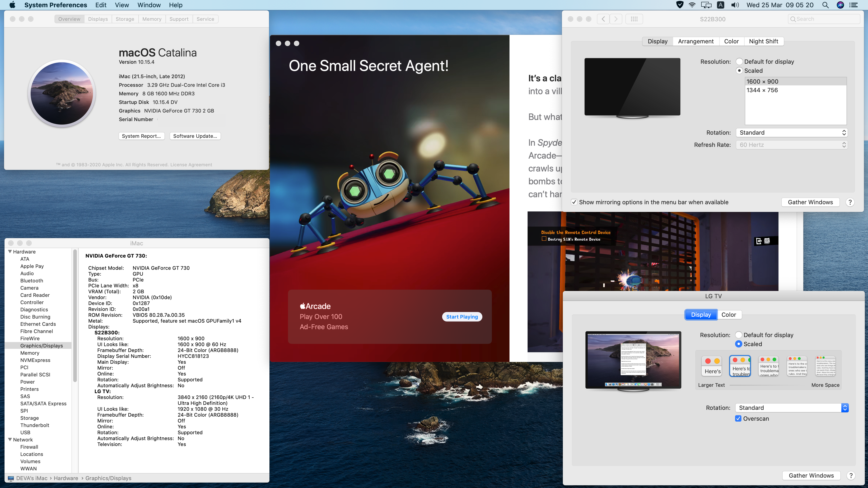This screenshot has height=488, width=868.
Task: Click Hardware in the path bar
Action: click(x=66, y=478)
